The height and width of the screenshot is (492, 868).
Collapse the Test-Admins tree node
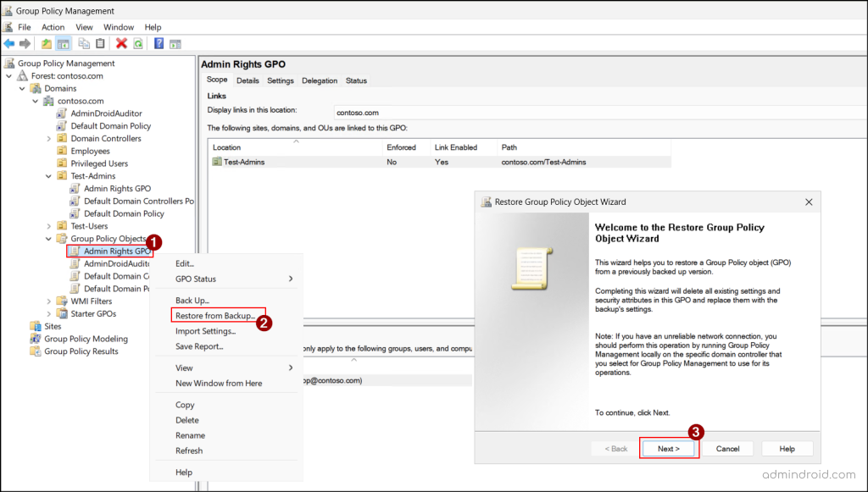pyautogui.click(x=47, y=176)
